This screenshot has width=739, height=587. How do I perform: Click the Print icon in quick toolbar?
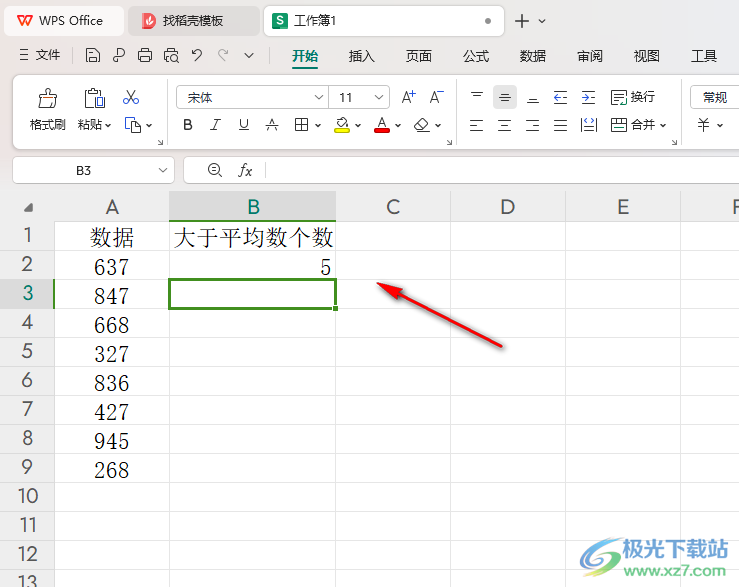145,56
